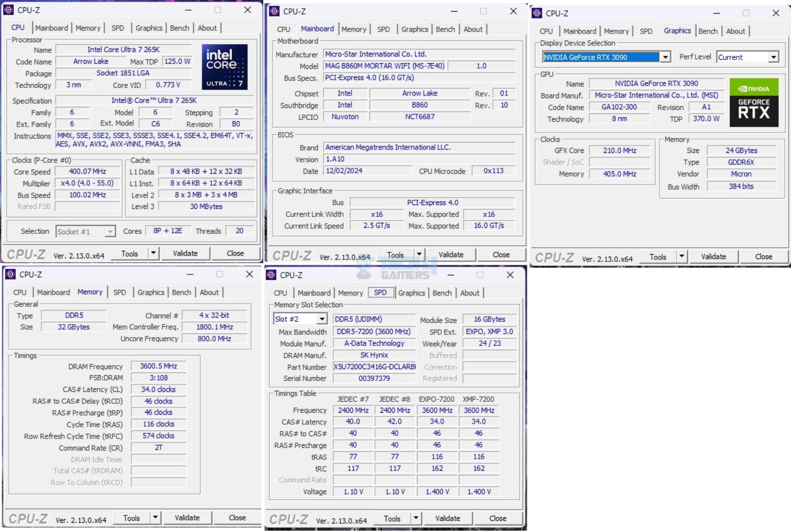This screenshot has height=532, width=791.
Task: Click the GPU Code Name GA102-300
Action: (619, 107)
